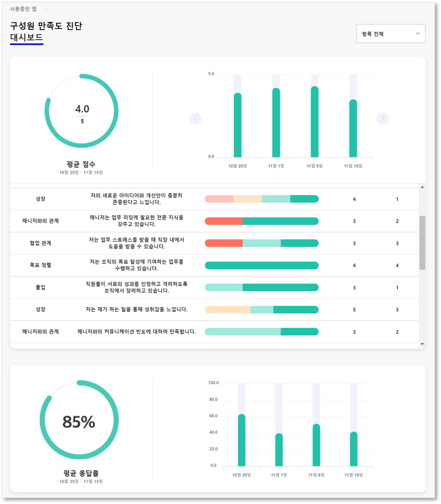Click the table scrollbar down arrow

tap(422, 344)
